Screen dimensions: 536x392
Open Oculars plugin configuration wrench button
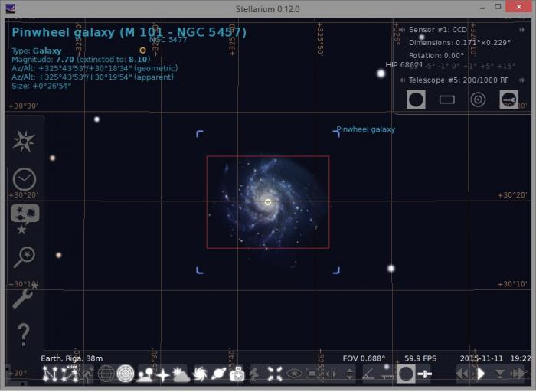[x=508, y=100]
